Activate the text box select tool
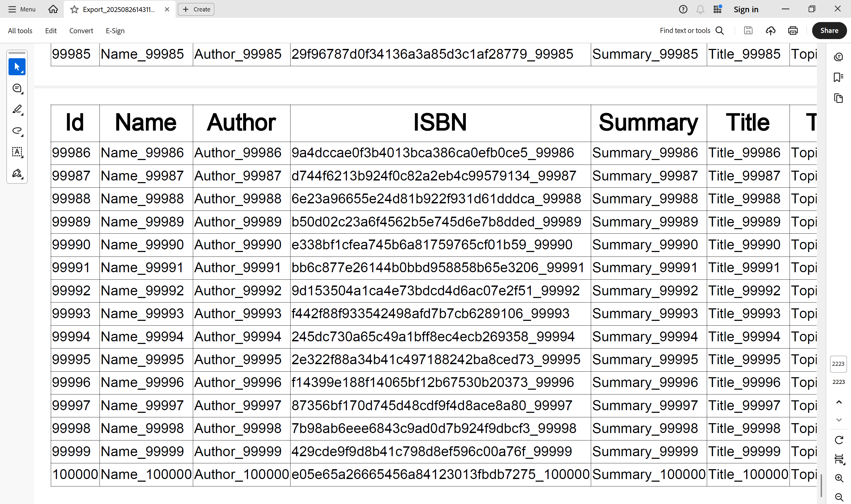 17,152
